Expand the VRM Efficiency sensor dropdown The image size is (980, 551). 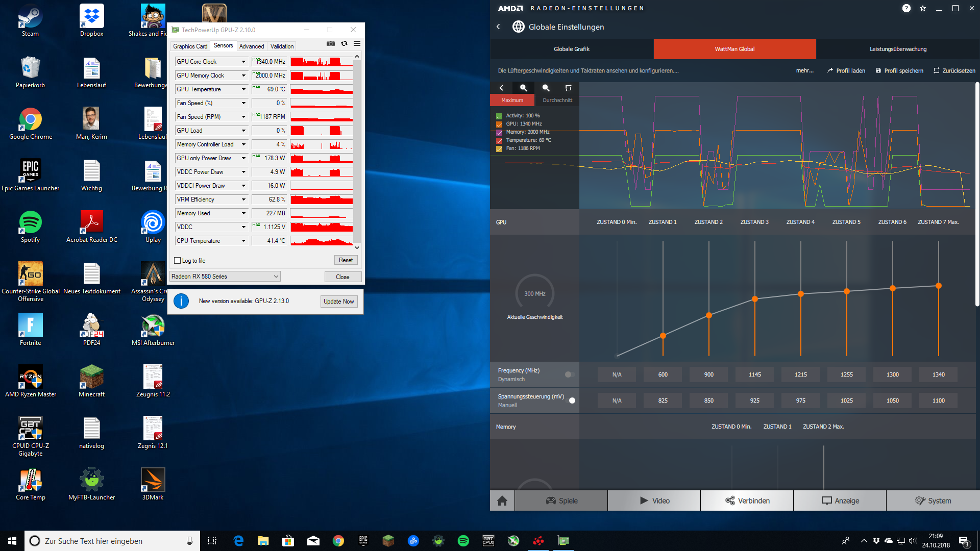pos(243,199)
